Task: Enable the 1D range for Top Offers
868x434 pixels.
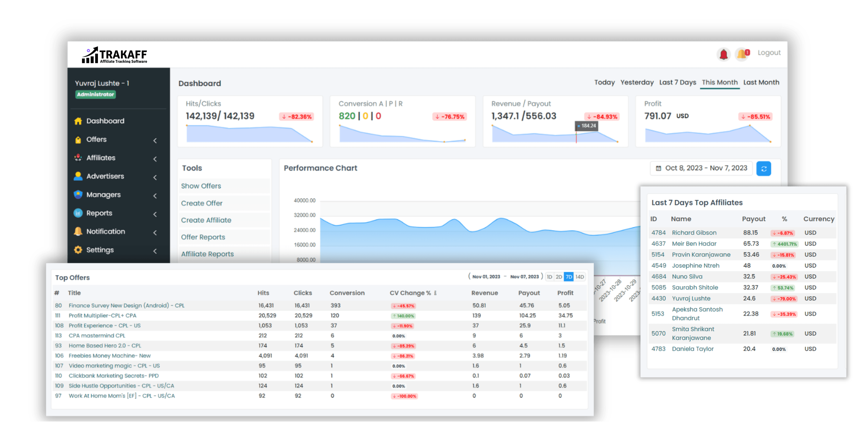Action: click(549, 276)
